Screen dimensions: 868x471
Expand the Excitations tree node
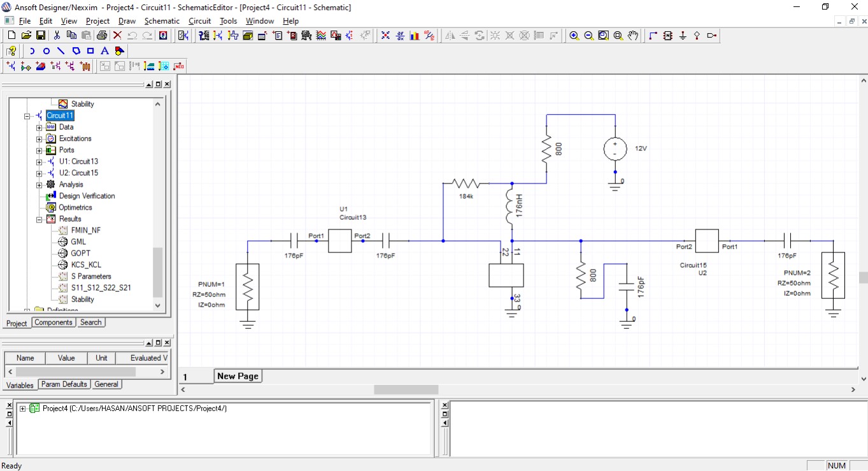coord(39,139)
